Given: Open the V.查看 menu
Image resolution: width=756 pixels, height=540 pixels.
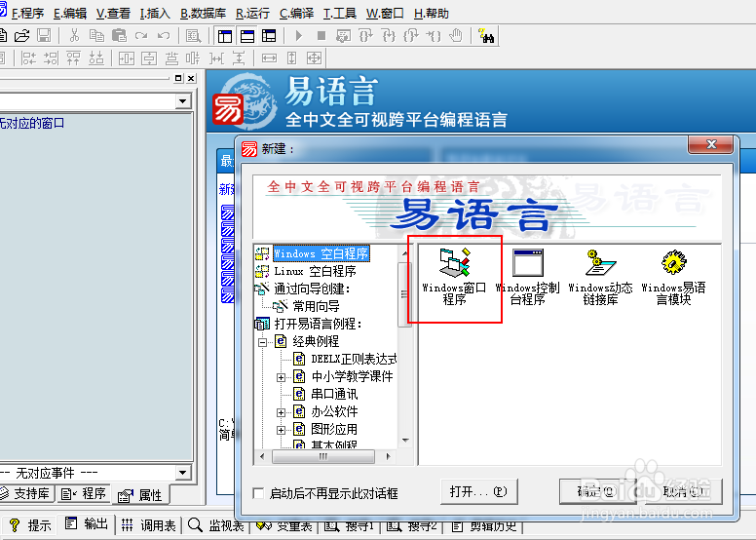Looking at the screenshot, I should [x=113, y=13].
